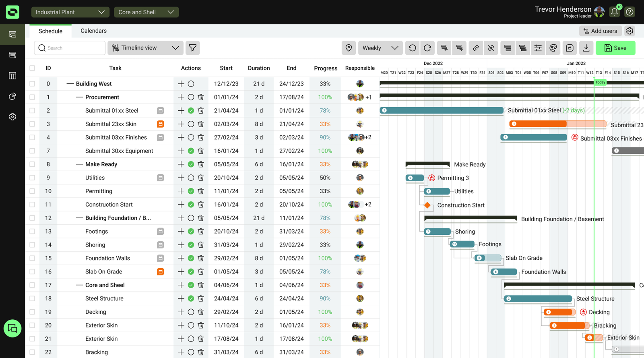This screenshot has width=644, height=358.
Task: Click the Search input field
Action: pos(70,48)
